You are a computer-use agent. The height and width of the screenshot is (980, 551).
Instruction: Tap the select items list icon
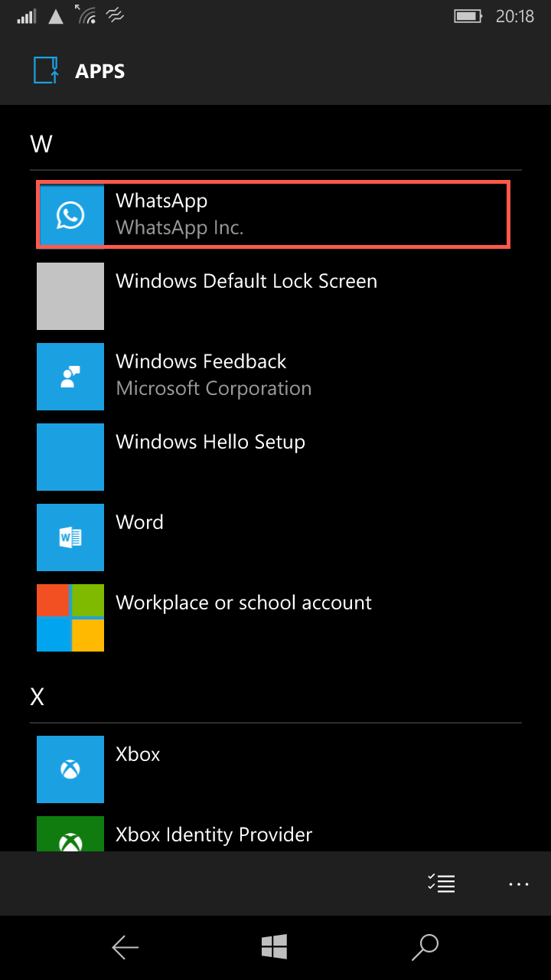tap(442, 883)
